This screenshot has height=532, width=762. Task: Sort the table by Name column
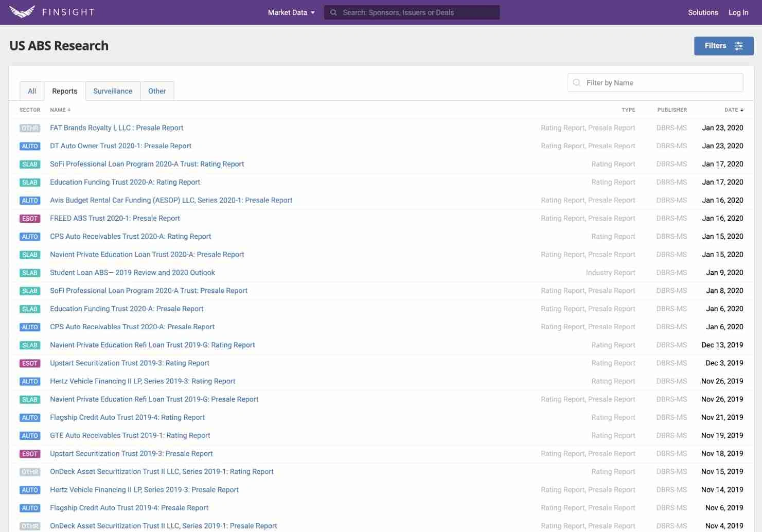click(60, 110)
